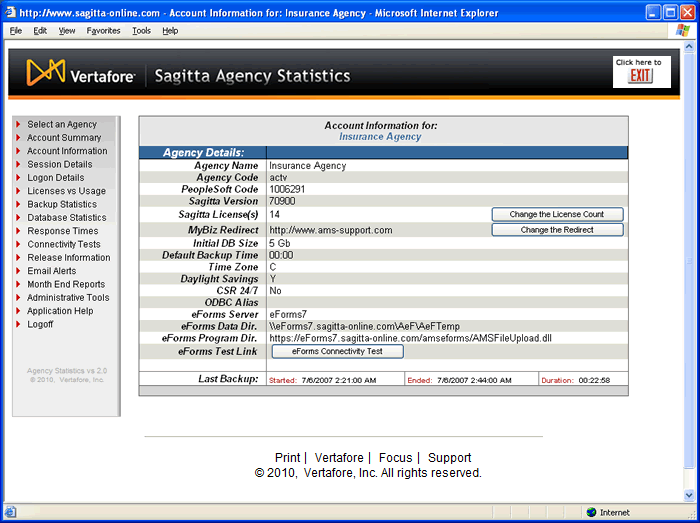The image size is (700, 523).
Task: Click Change the Redirect button
Action: click(557, 230)
